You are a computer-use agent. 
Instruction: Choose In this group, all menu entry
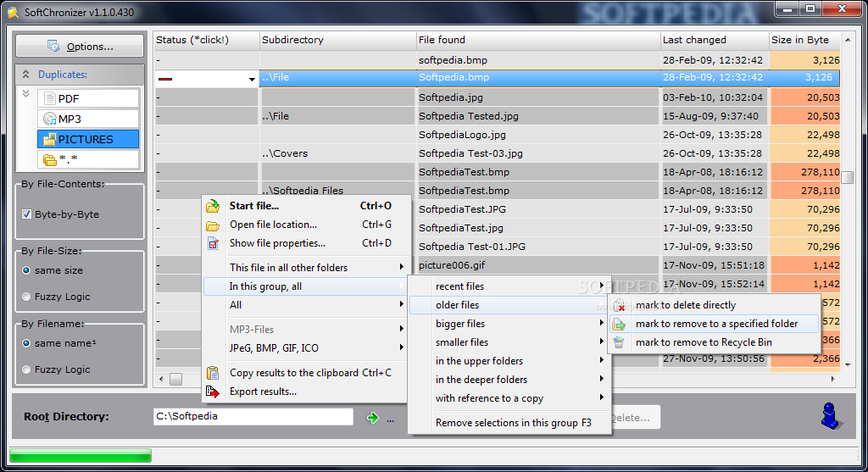tap(307, 286)
